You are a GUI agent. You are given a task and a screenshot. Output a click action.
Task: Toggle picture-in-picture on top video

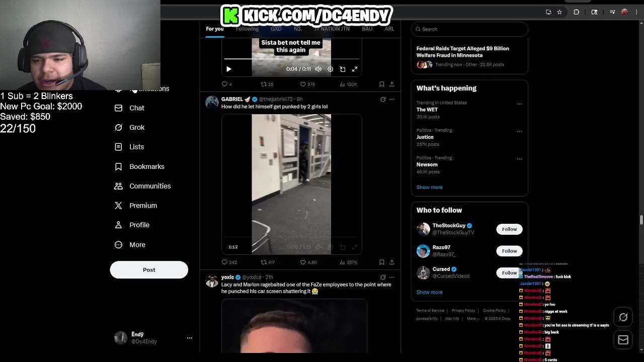[x=343, y=69]
